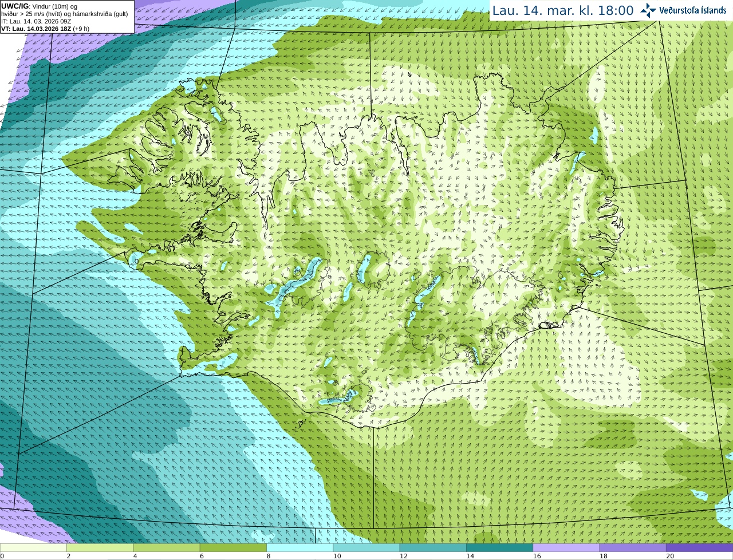Click the scale label 12
Image resolution: width=733 pixels, height=560 pixels.
click(x=404, y=556)
